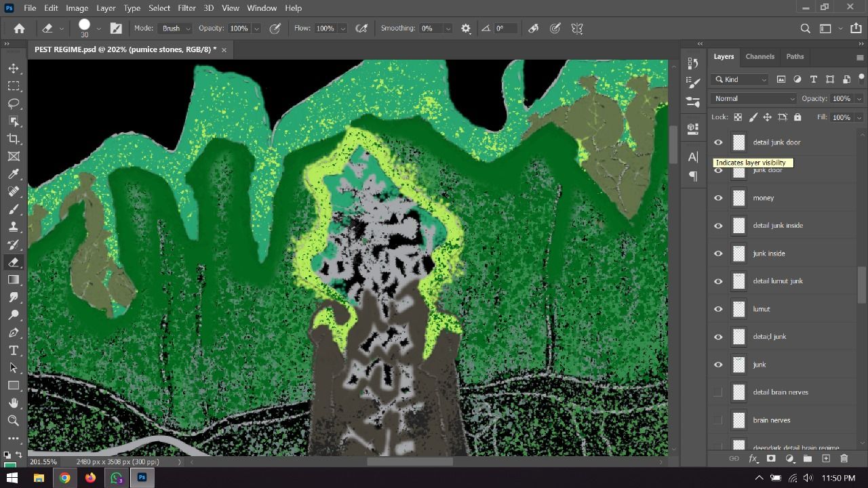Select the Eyedropper tool

point(14,174)
